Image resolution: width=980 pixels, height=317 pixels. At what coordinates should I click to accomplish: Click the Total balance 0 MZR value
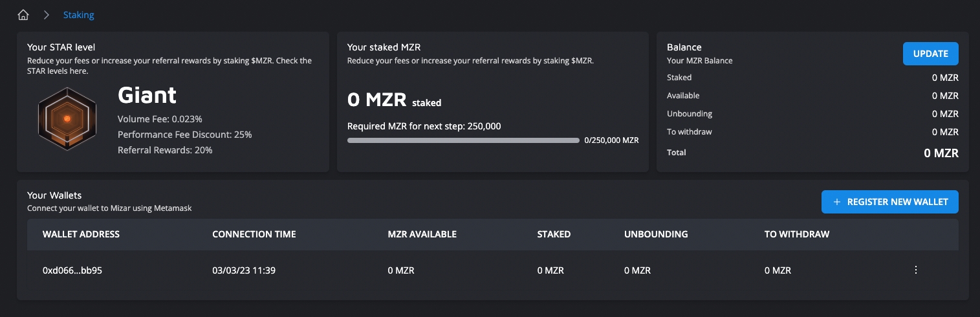(x=941, y=153)
